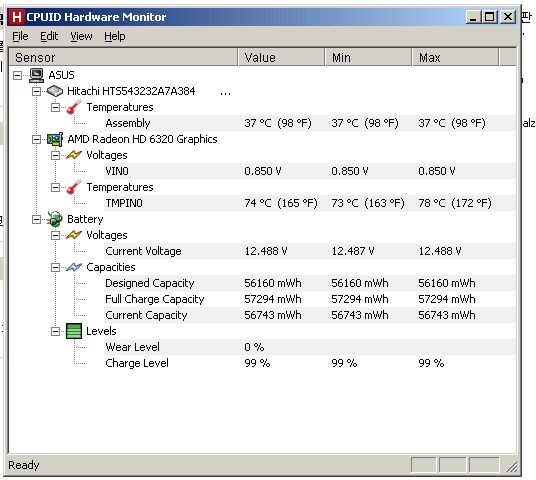Click the Battery icon
This screenshot has height=480, width=536.
click(x=55, y=219)
